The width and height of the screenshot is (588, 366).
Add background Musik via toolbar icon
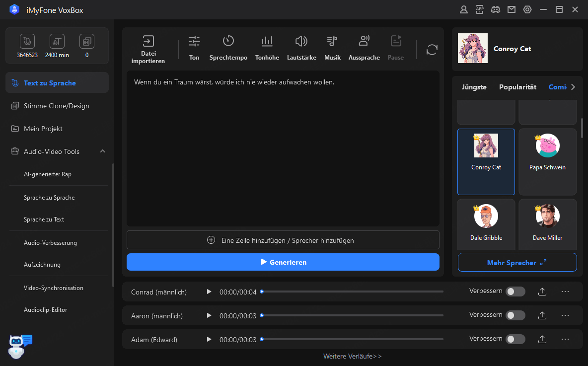332,42
